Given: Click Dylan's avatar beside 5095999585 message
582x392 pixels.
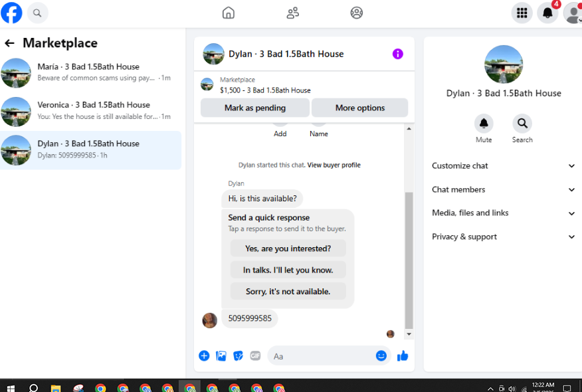Looking at the screenshot, I should point(209,320).
